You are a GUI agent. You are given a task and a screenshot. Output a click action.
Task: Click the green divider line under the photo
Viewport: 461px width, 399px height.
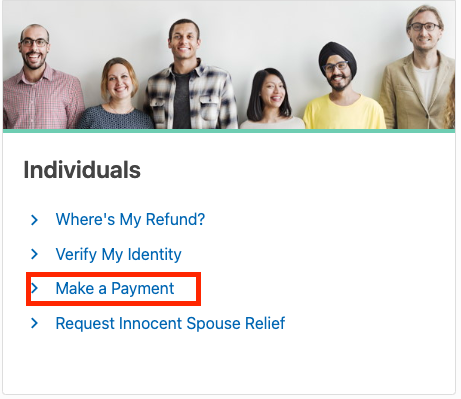(229, 131)
